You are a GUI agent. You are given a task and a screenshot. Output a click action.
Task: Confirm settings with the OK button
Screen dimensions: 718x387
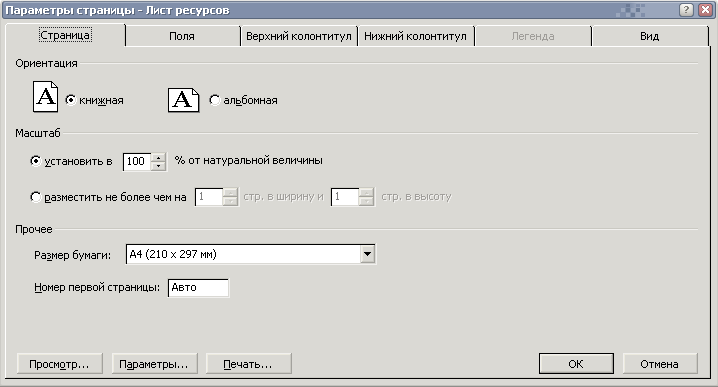pyautogui.click(x=576, y=364)
